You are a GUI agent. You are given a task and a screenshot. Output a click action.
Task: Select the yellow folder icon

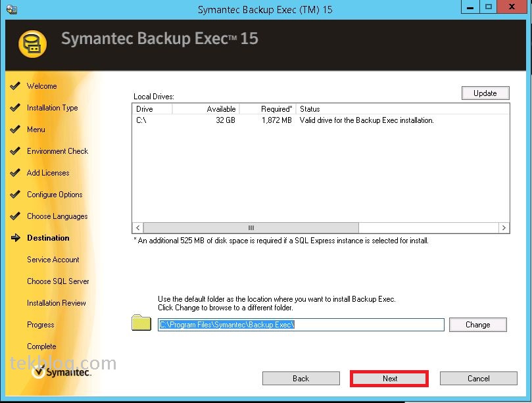point(141,322)
